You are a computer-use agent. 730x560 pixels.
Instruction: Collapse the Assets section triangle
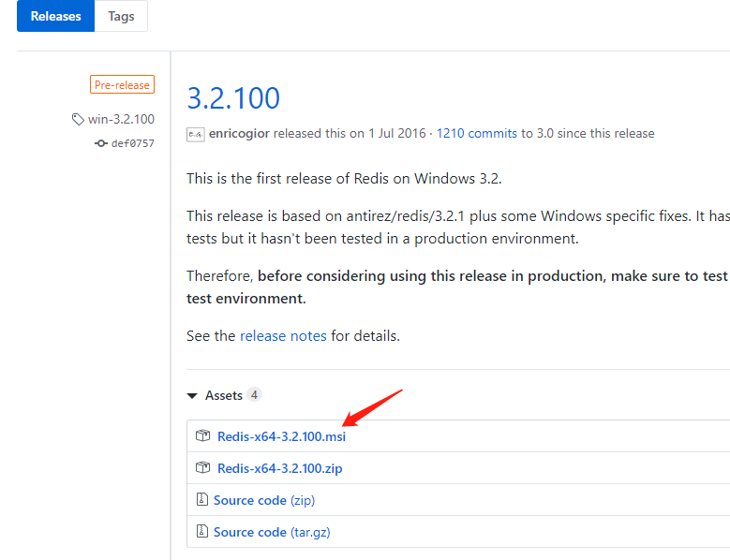coord(192,396)
